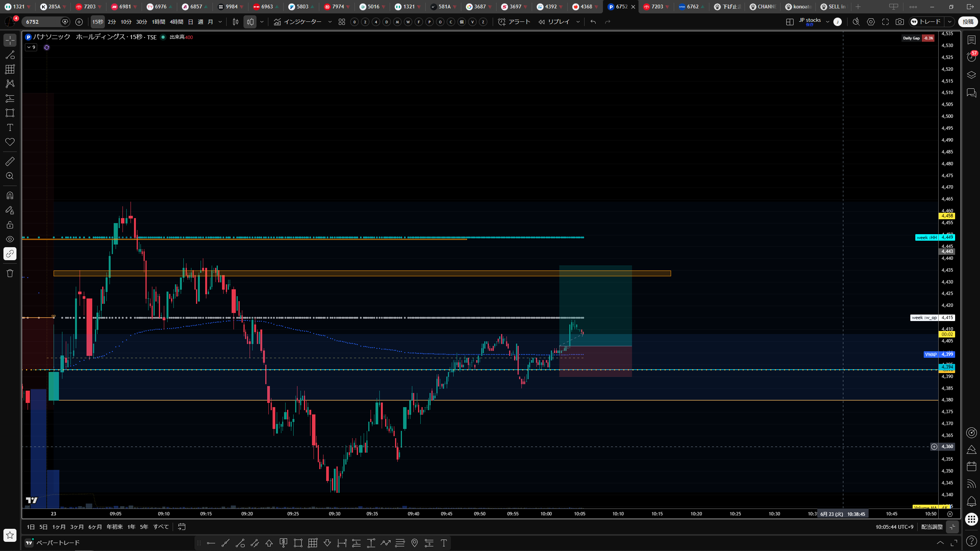This screenshot has width=980, height=551.
Task: Open the JP stocks layout dropdown
Action: 814,22
